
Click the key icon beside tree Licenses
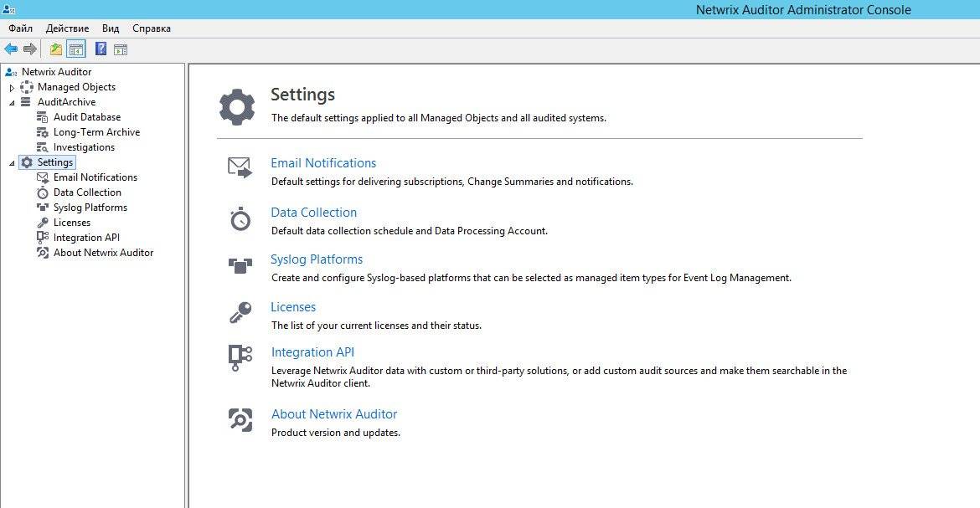[43, 223]
